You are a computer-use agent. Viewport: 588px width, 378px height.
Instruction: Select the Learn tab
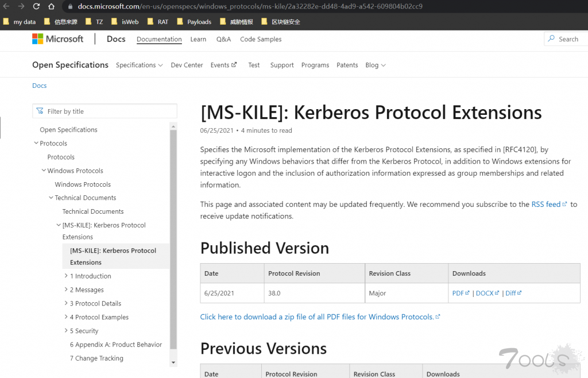(x=198, y=39)
